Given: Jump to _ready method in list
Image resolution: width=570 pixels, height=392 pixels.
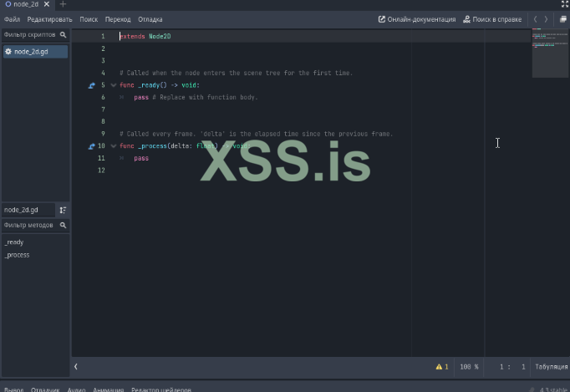Looking at the screenshot, I should point(14,242).
